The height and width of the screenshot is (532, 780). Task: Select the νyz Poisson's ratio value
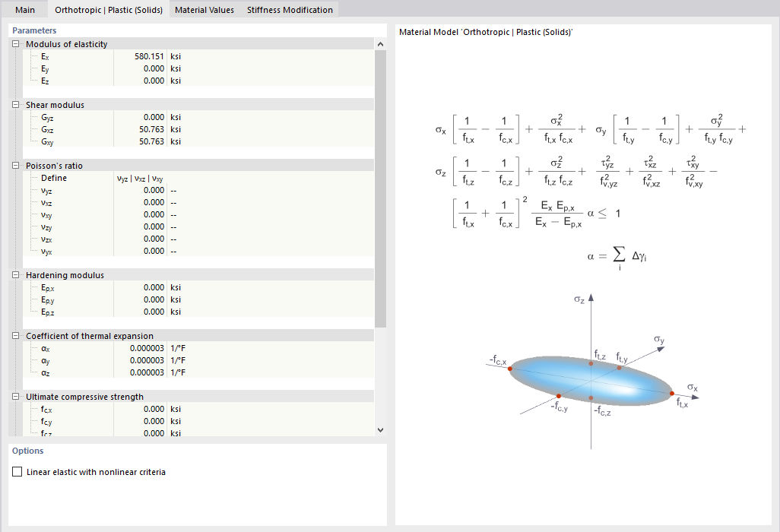click(141, 191)
